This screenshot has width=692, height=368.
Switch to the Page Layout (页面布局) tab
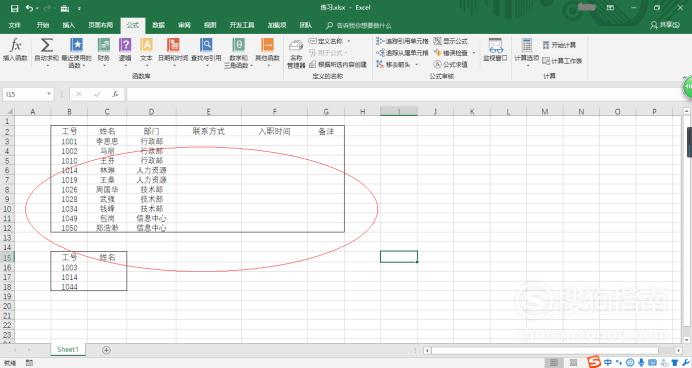click(x=101, y=25)
